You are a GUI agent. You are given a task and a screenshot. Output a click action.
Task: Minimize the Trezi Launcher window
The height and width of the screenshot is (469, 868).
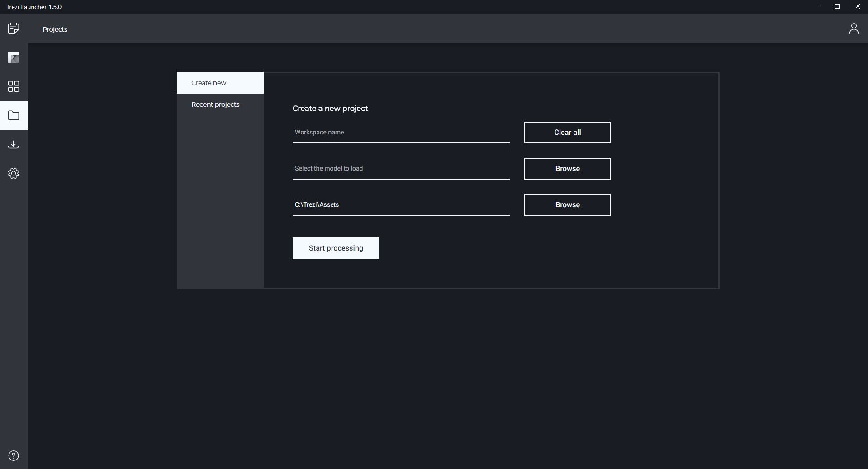click(816, 7)
